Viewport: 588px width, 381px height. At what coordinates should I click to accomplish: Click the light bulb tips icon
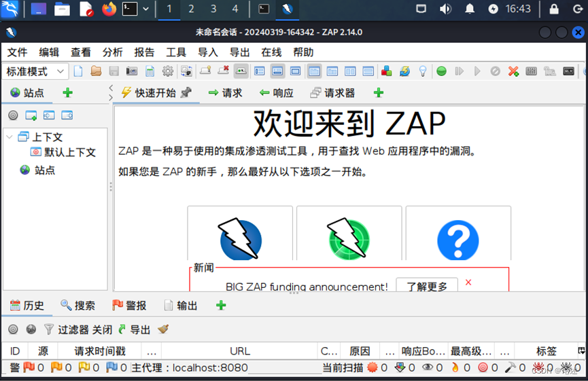click(x=423, y=71)
